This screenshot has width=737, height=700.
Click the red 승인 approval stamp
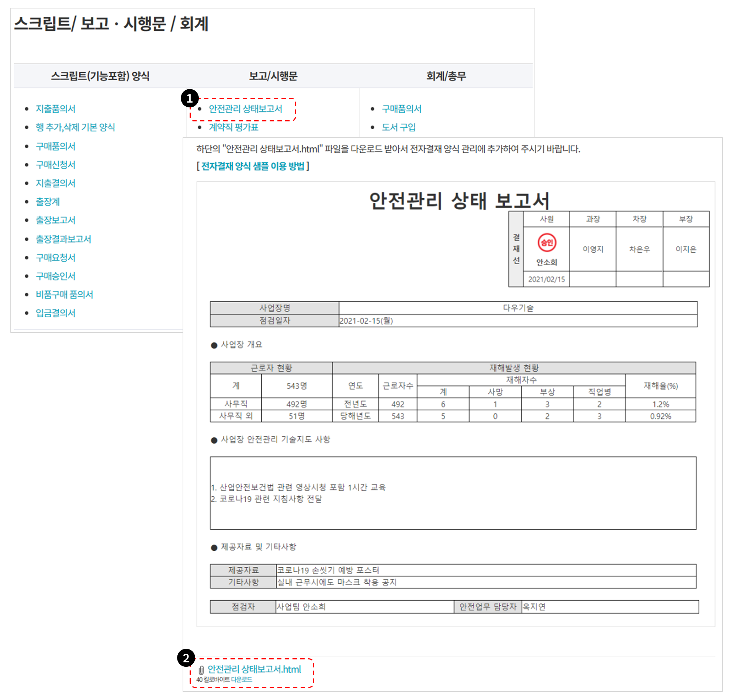coord(546,243)
